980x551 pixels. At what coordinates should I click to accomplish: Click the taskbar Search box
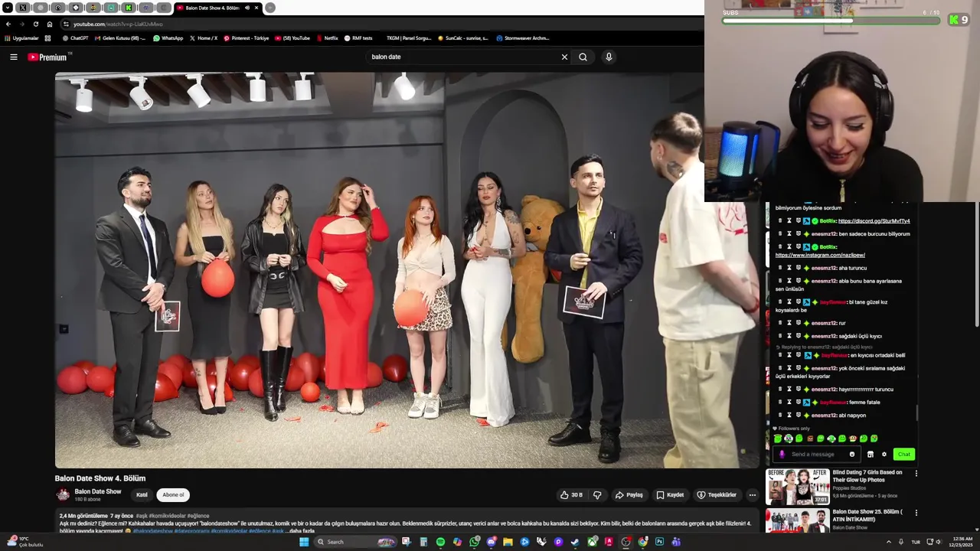[355, 542]
